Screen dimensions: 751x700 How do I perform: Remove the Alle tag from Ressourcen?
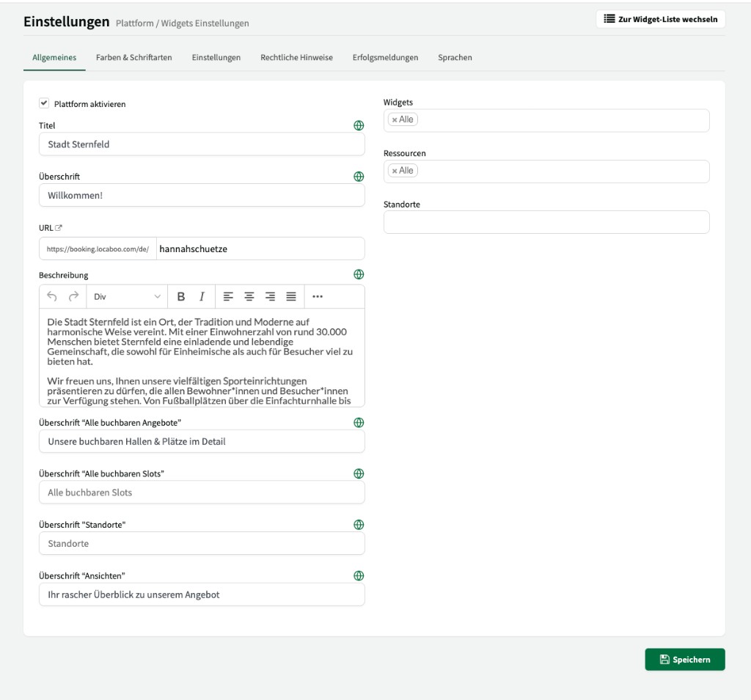(x=395, y=170)
